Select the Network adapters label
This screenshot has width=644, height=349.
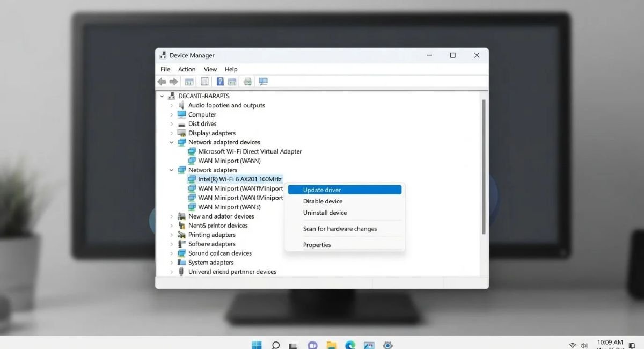[213, 170]
